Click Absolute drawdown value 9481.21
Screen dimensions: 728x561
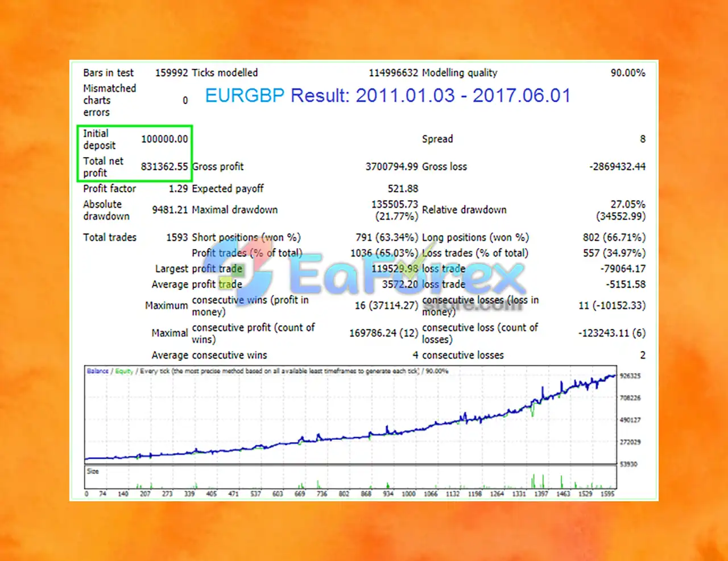[169, 210]
